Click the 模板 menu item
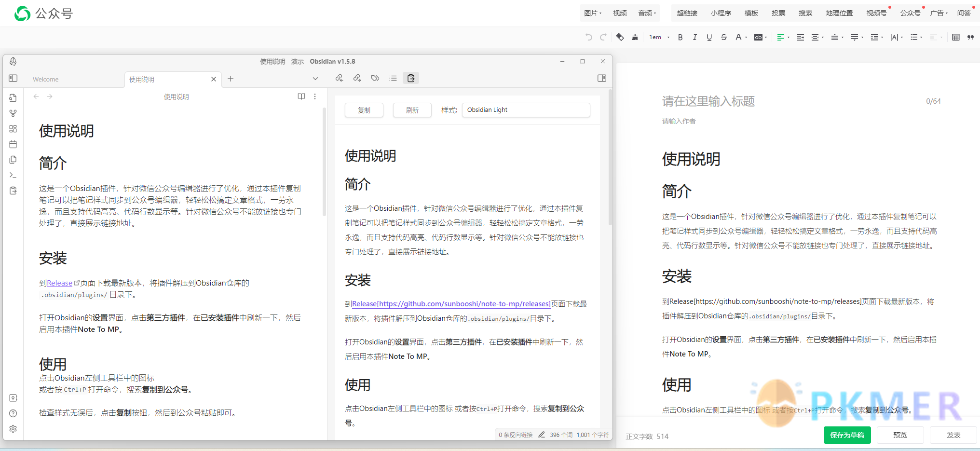This screenshot has height=451, width=980. point(751,13)
